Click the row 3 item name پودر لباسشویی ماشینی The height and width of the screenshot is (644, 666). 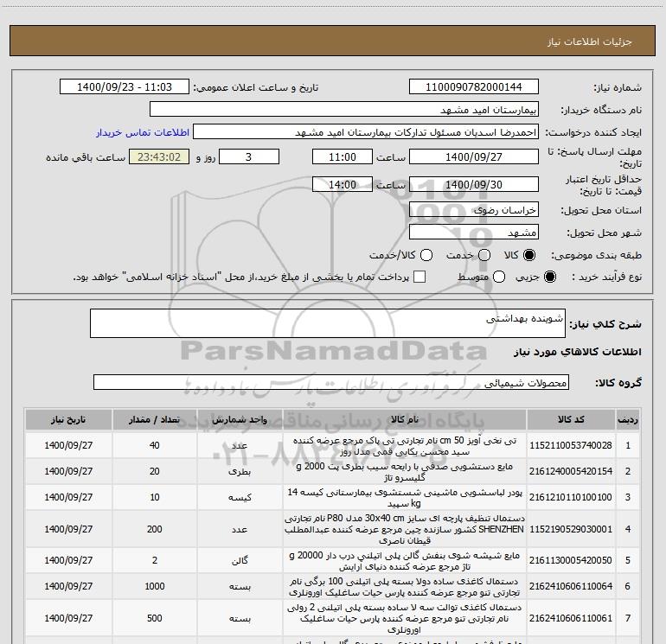coord(405,498)
